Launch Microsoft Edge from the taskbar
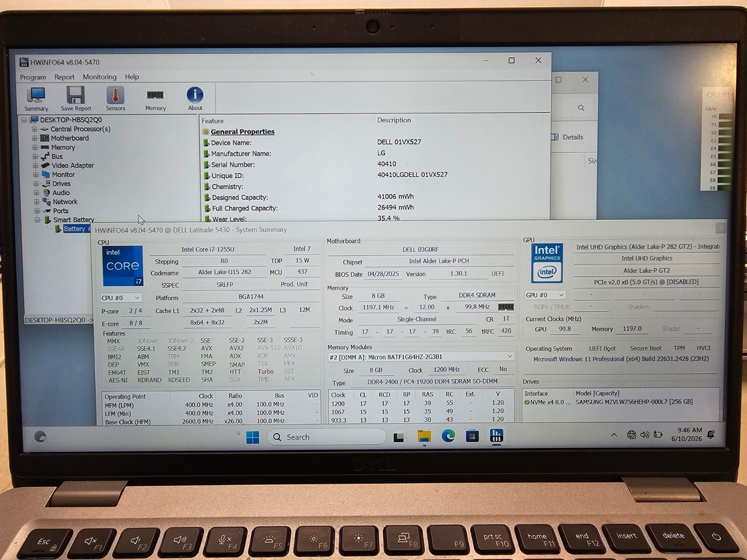 click(448, 436)
